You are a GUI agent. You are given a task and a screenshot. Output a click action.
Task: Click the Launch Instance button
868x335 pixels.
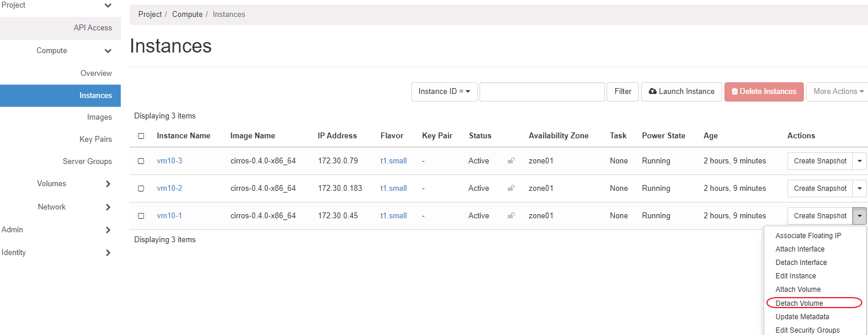(681, 92)
